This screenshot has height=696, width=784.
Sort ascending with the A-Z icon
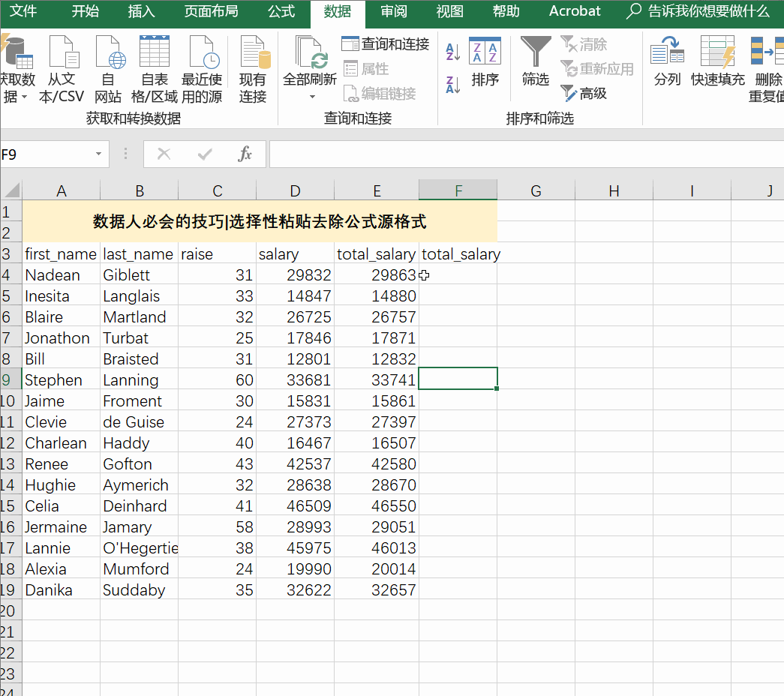(x=453, y=52)
